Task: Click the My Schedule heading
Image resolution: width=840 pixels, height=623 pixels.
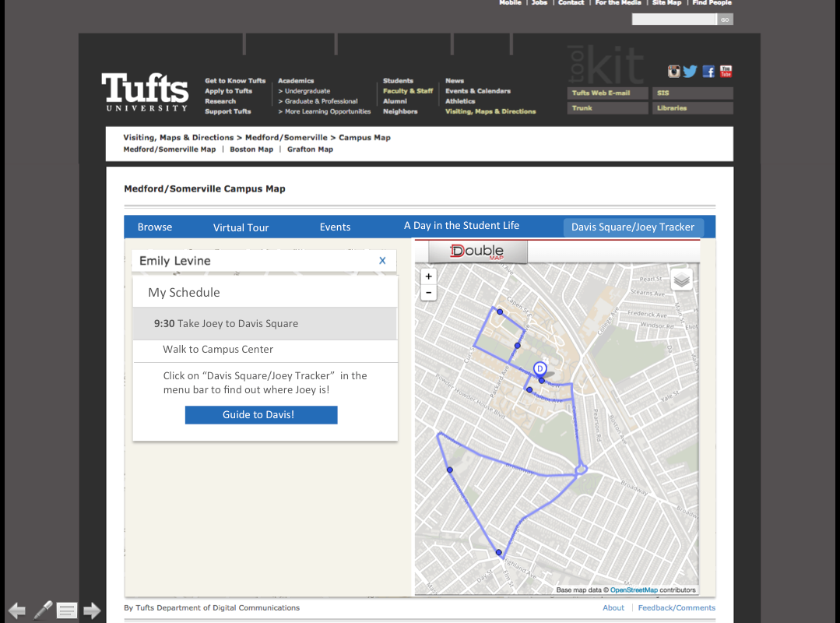Action: click(184, 293)
